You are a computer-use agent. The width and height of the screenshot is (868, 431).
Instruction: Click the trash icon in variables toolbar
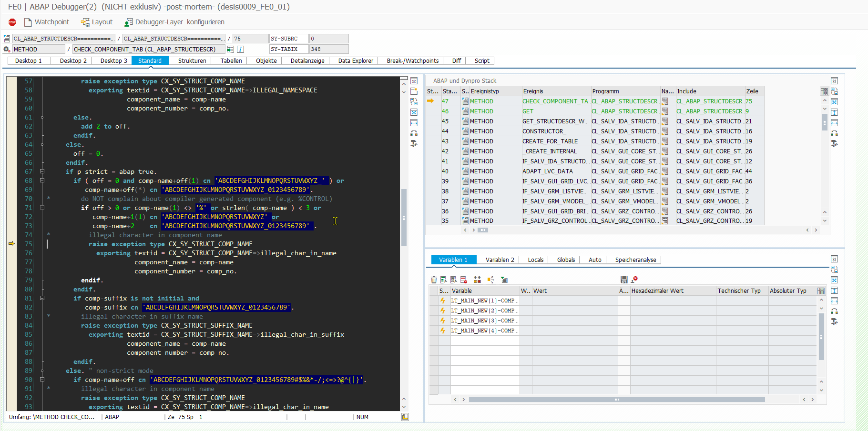pyautogui.click(x=434, y=280)
